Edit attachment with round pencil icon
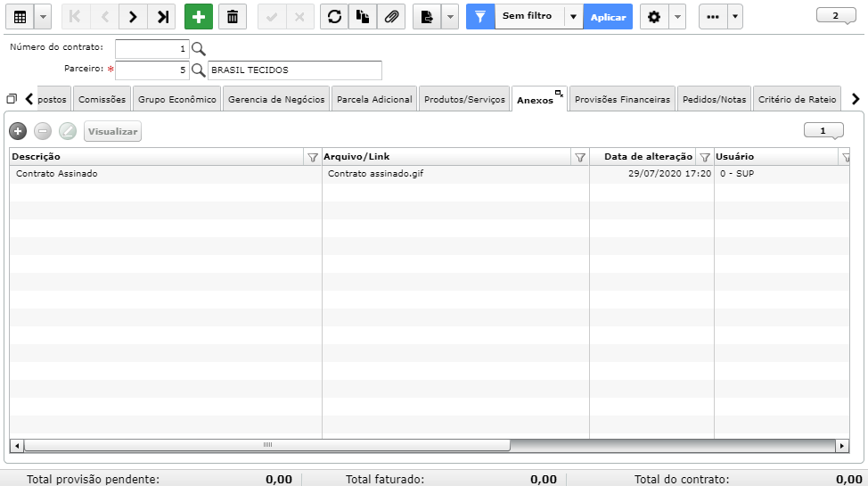 tap(68, 131)
